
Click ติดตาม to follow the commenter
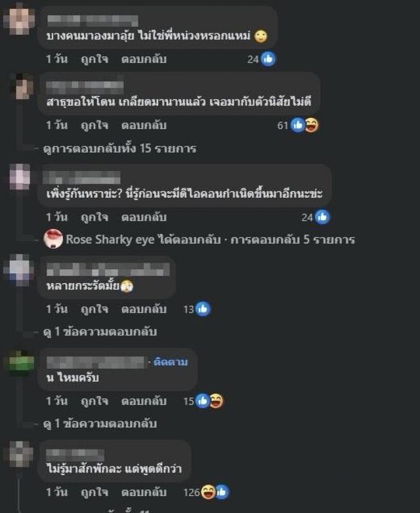click(171, 362)
